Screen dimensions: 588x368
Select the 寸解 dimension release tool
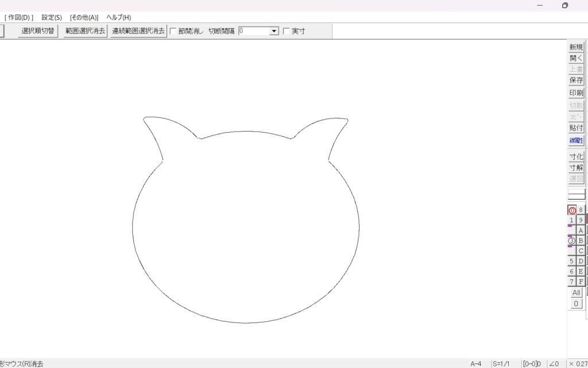[x=576, y=168]
